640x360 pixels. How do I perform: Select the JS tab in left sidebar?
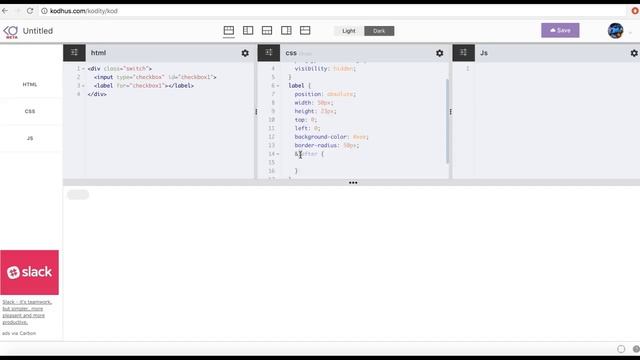(30, 138)
